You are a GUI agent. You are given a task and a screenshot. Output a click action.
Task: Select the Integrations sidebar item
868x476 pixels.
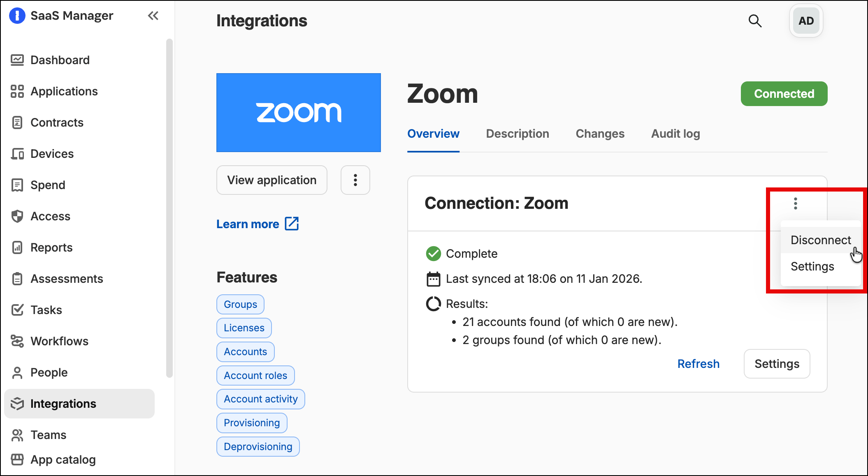click(x=79, y=404)
